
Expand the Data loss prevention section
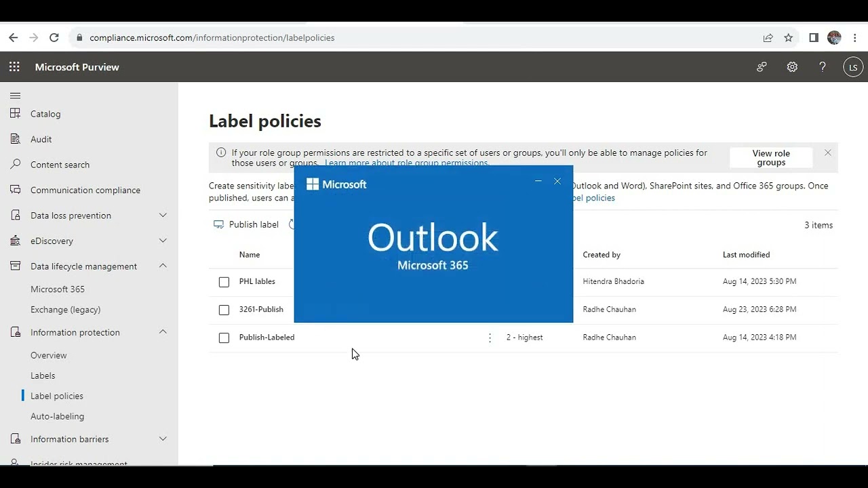pos(163,216)
